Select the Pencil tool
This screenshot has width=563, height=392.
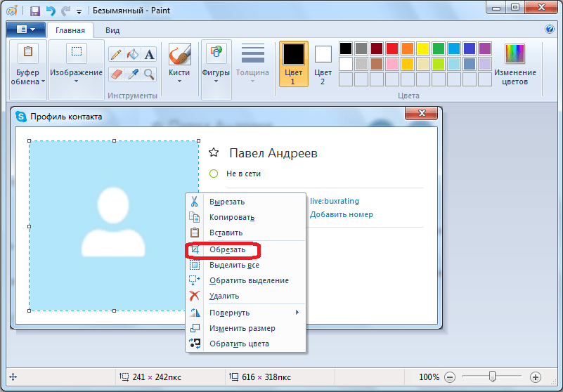coord(116,55)
